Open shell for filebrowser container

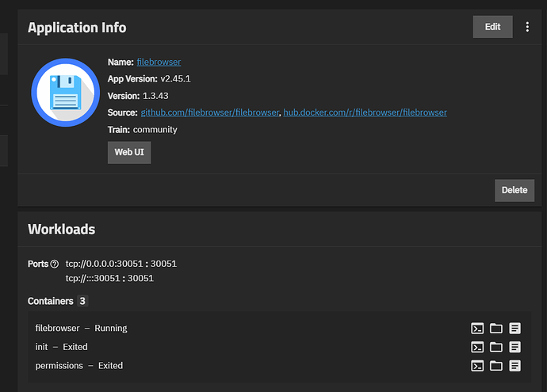[x=477, y=328]
